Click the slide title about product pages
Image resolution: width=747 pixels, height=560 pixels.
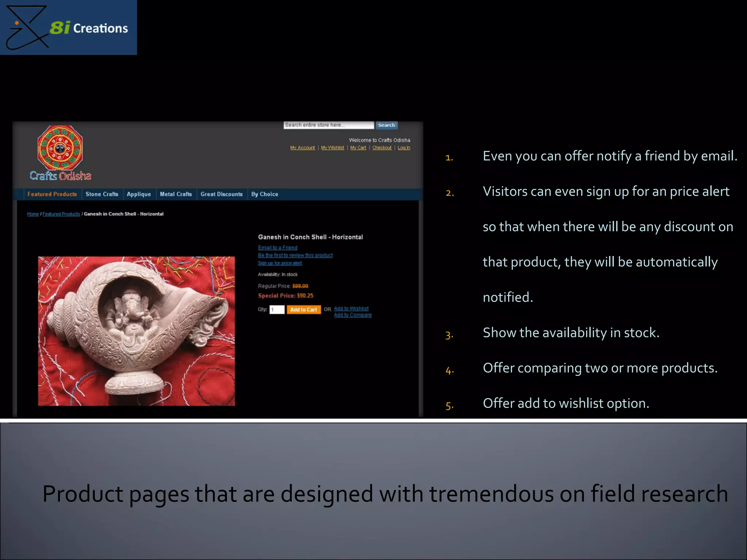pyautogui.click(x=385, y=494)
